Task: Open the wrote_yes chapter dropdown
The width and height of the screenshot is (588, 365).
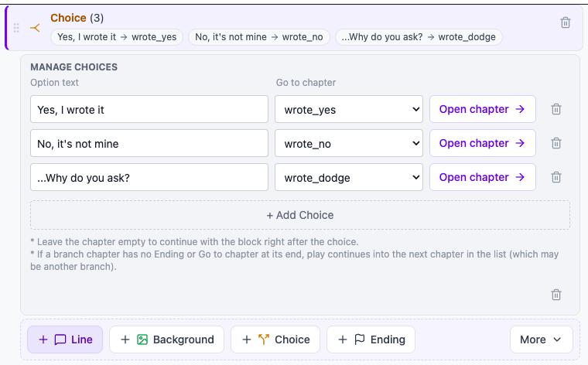Action: [349, 109]
